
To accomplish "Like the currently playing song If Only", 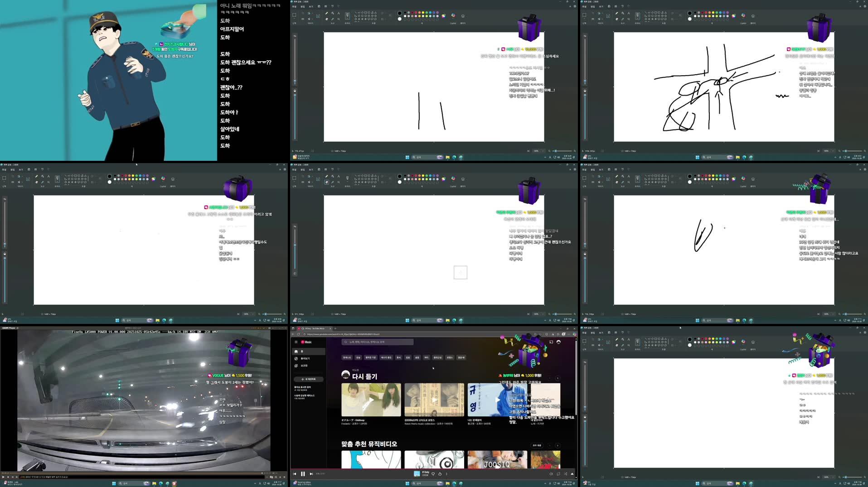I will pos(440,473).
